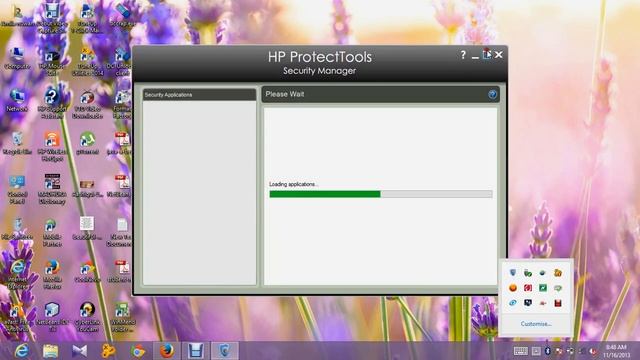The width and height of the screenshot is (640, 360).
Task: Open HP Wireless Hotspot desktop shortcut
Action: (52, 146)
